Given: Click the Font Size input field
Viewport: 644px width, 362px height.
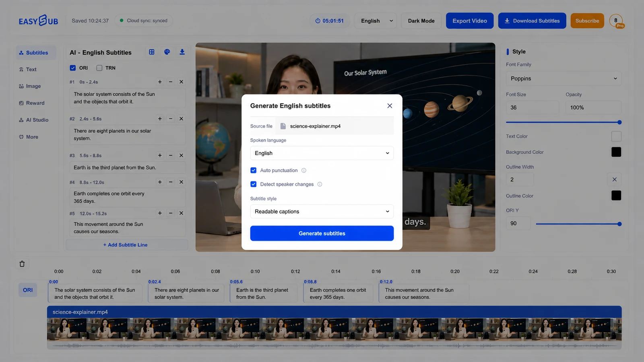Looking at the screenshot, I should click(x=532, y=108).
